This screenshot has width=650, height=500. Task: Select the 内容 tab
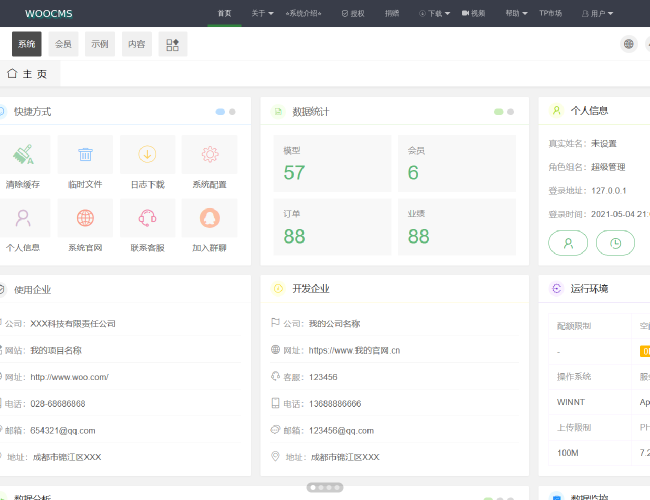pyautogui.click(x=136, y=44)
